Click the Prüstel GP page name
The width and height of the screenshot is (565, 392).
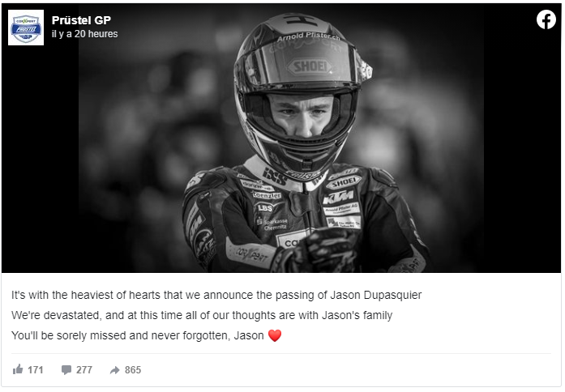tap(81, 20)
